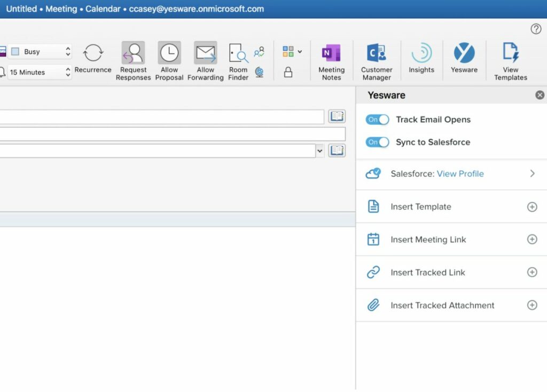Expand the Salesforce profile chevron

tap(532, 174)
